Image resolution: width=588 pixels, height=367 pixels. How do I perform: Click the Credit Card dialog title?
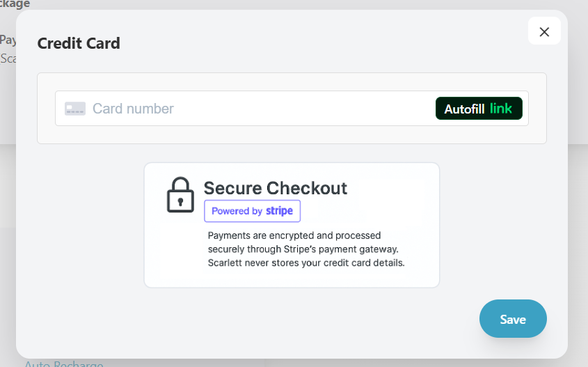(x=79, y=43)
